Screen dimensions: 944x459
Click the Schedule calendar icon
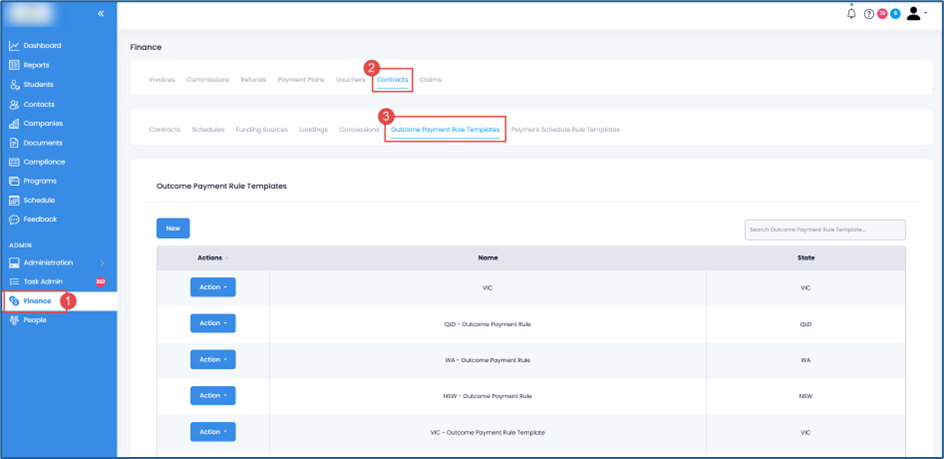coord(14,200)
